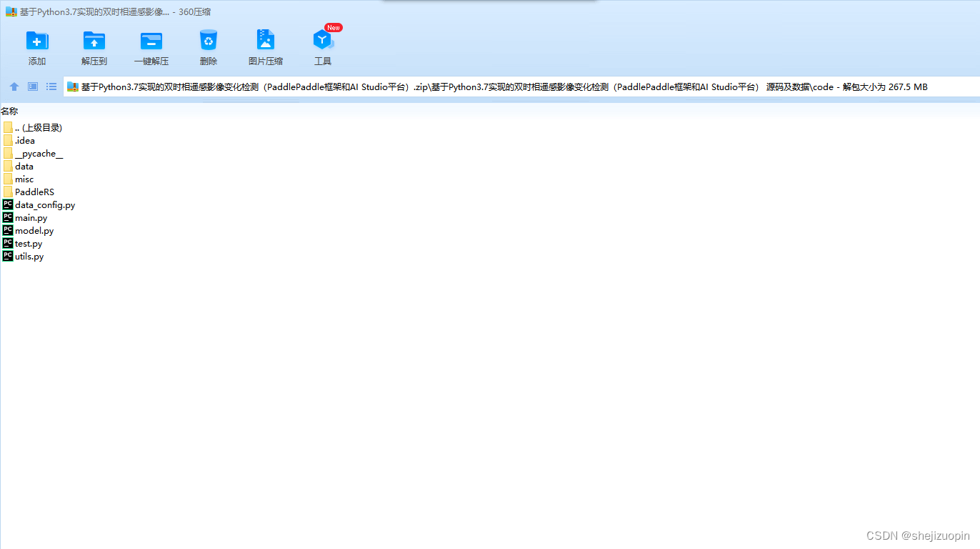Click the archive icon in the address bar
980x549 pixels.
(72, 87)
